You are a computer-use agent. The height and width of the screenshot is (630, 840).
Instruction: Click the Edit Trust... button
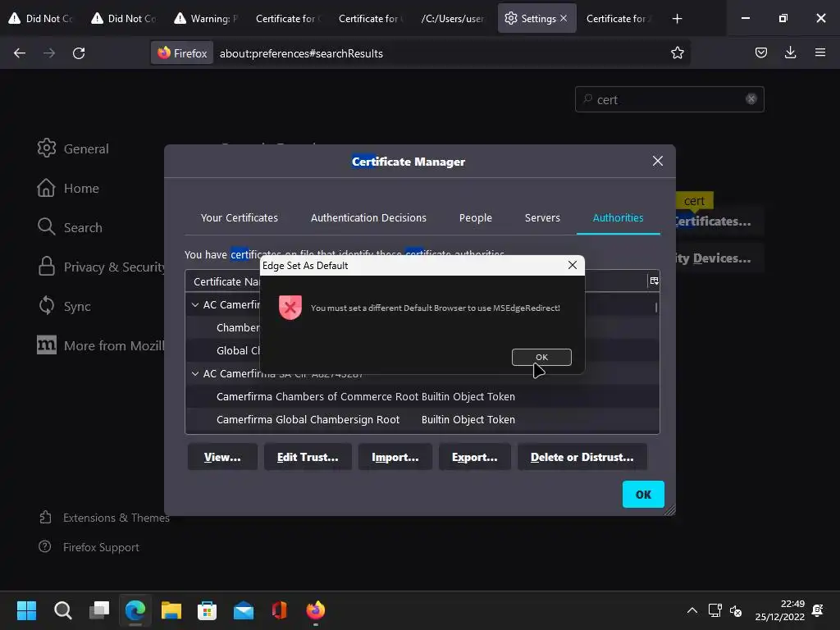coord(308,457)
